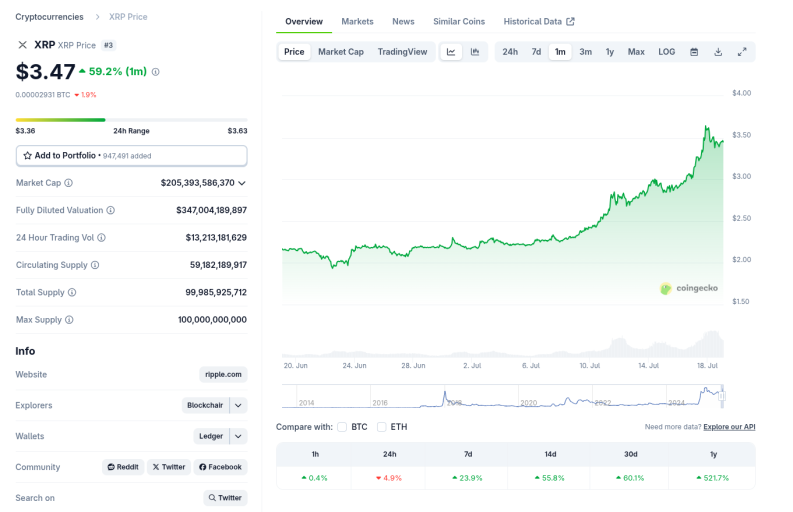Click the 1y 521.7% performance cell
793x512 pixels.
(x=713, y=478)
